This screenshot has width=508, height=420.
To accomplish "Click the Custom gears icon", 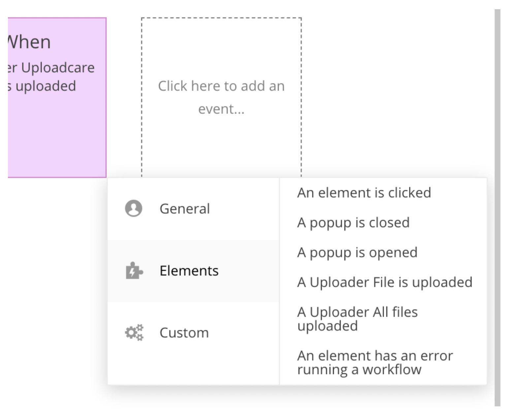I will (x=134, y=332).
